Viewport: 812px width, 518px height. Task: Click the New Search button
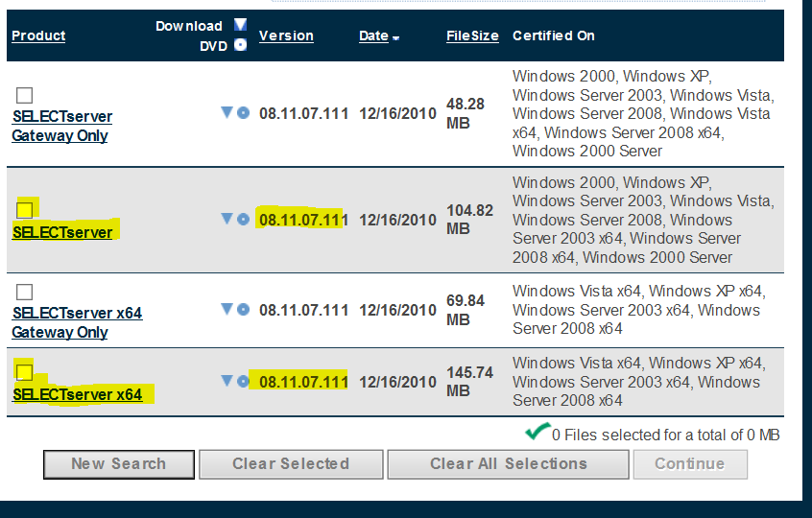(119, 464)
